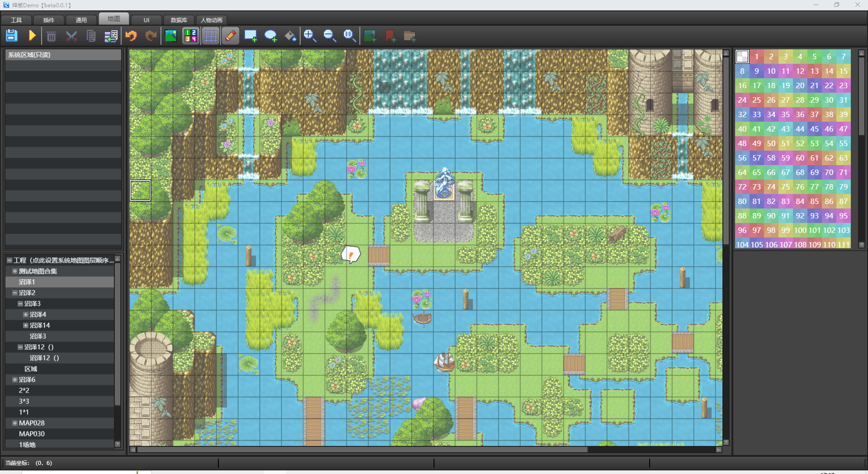Toggle the numbered region overlay

tap(191, 36)
